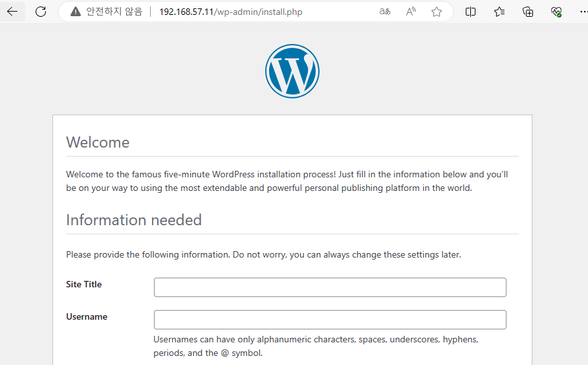Click the 'famous five-minute WordPress installation' paragraph
588x365 pixels.
pos(287,181)
